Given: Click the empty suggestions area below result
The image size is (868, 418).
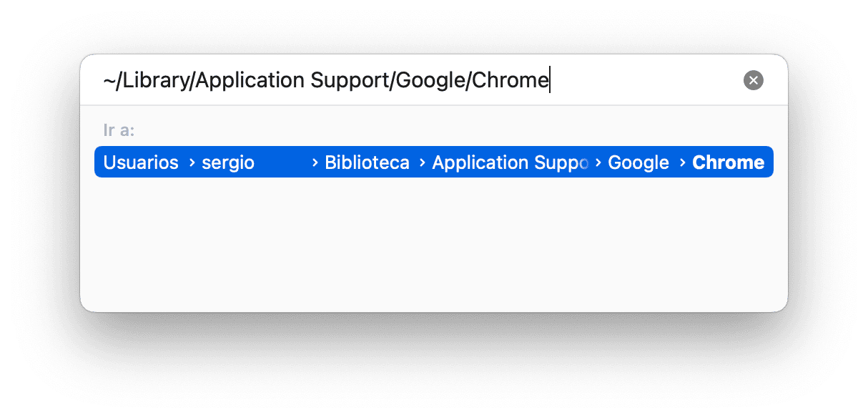Looking at the screenshot, I should [x=433, y=243].
